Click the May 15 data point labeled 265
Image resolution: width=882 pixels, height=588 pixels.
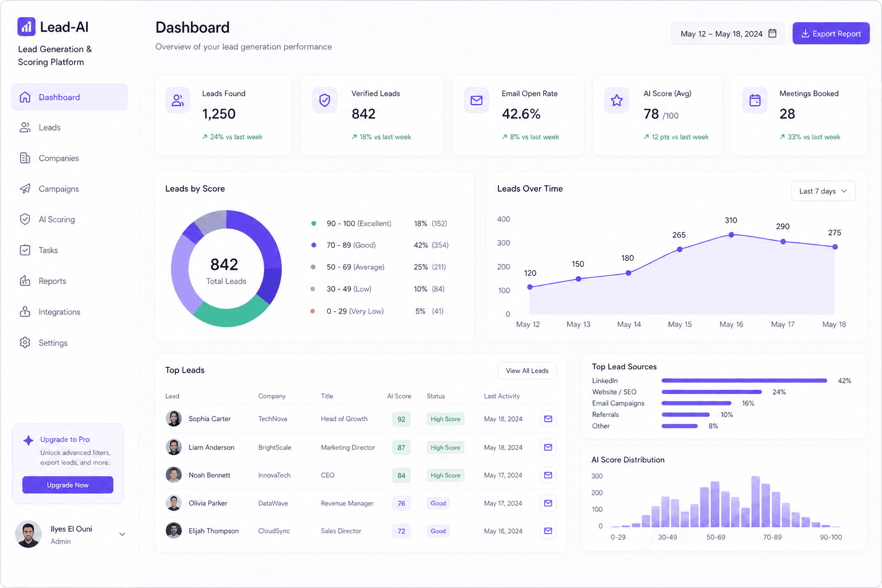[x=679, y=249]
